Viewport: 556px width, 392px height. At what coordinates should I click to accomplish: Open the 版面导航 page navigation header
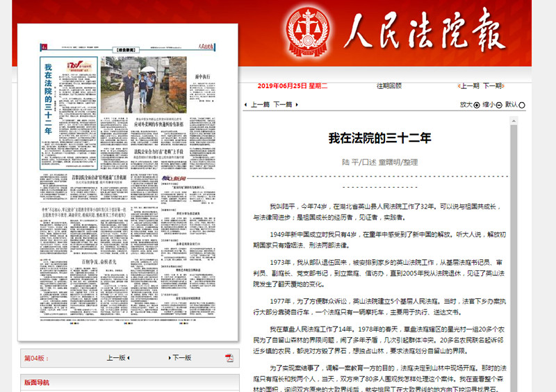pyautogui.click(x=37, y=382)
